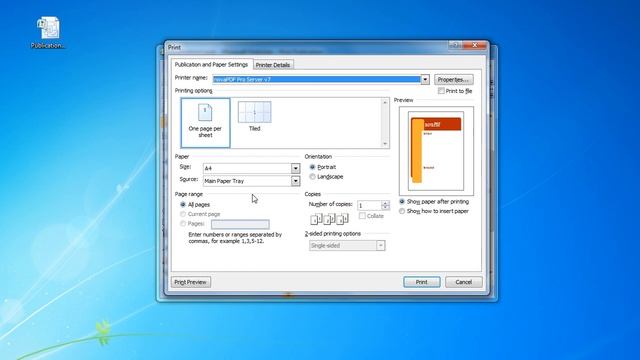Image resolution: width=640 pixels, height=360 pixels.
Task: Click the selected printer name field
Action: point(316,79)
